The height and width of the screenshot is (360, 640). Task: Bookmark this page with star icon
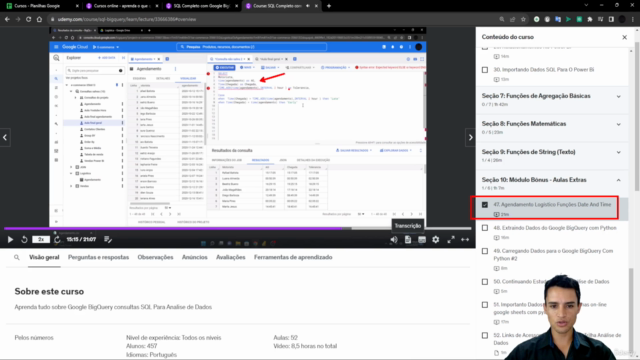(523, 19)
